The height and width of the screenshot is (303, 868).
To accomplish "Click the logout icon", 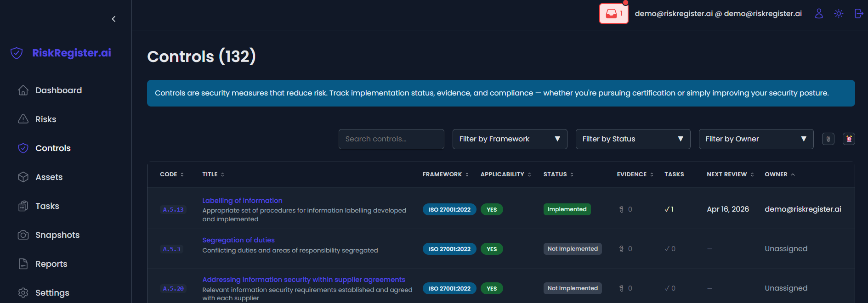I will pyautogui.click(x=858, y=14).
